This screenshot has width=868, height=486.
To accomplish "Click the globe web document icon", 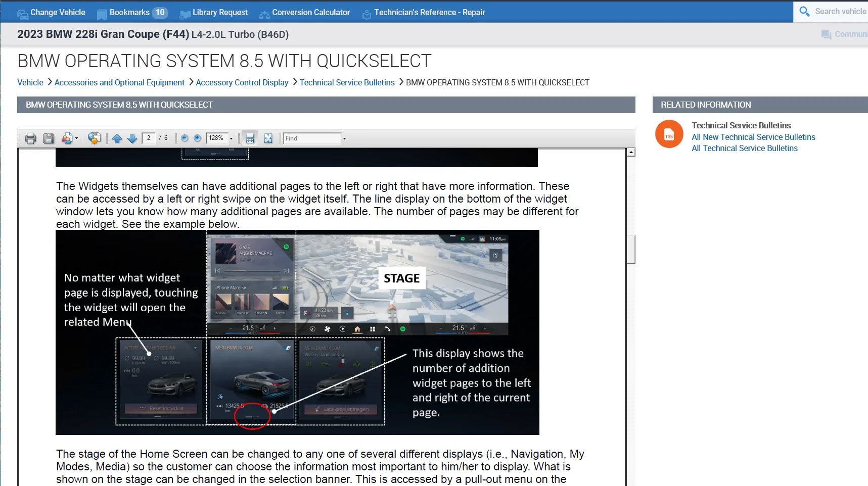I will pyautogui.click(x=94, y=138).
